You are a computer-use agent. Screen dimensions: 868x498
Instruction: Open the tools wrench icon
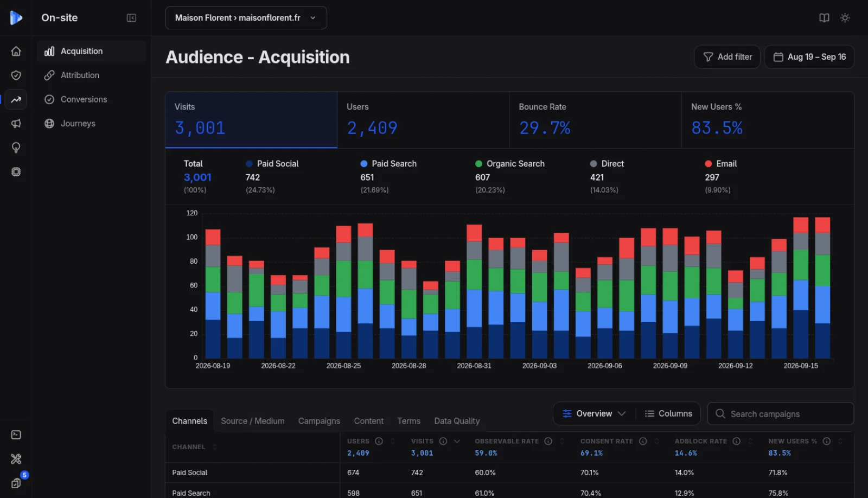pyautogui.click(x=16, y=459)
